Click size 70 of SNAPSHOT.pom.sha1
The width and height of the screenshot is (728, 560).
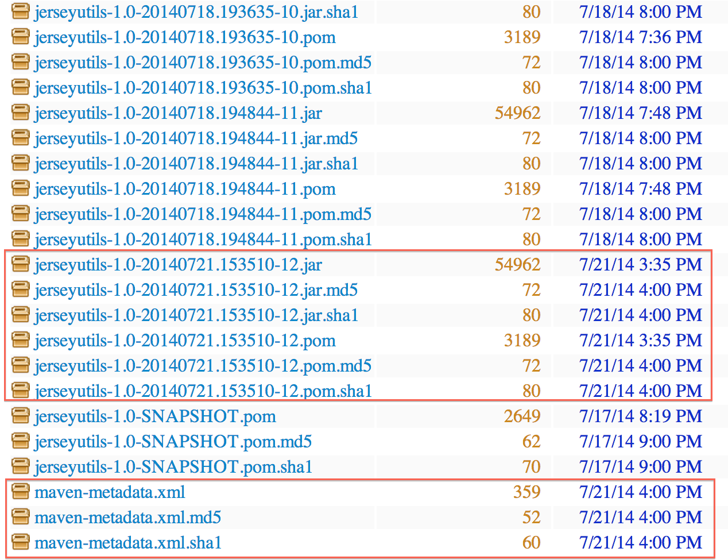(x=532, y=467)
